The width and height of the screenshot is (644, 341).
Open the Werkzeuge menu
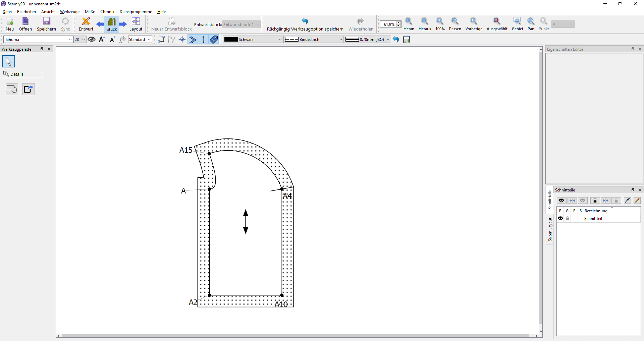(x=70, y=12)
